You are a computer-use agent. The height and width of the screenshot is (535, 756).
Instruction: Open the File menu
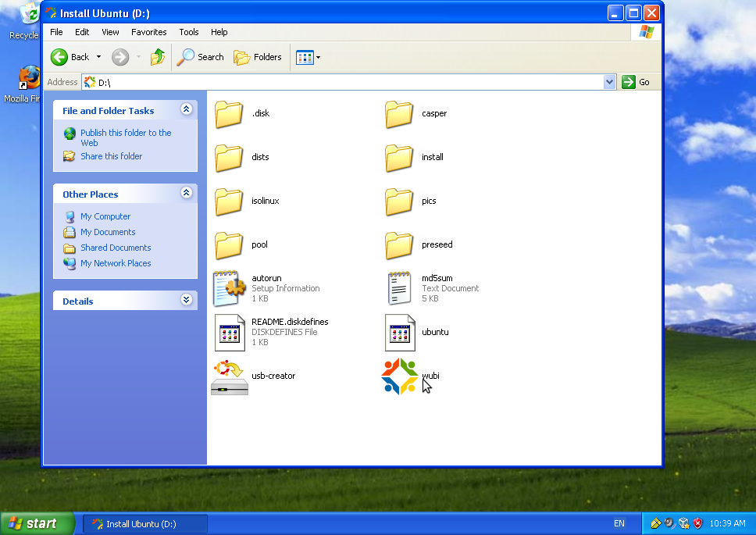(x=56, y=32)
